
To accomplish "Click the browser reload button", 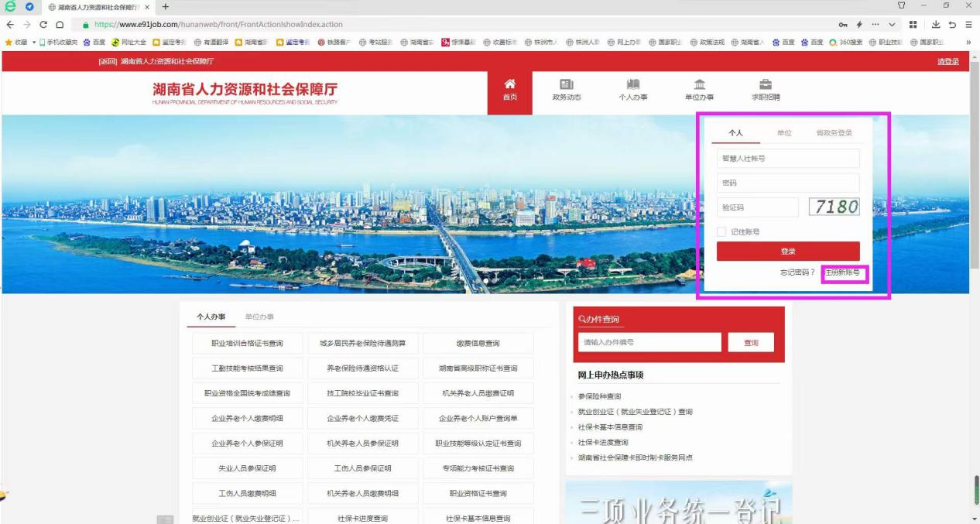I will click(43, 25).
